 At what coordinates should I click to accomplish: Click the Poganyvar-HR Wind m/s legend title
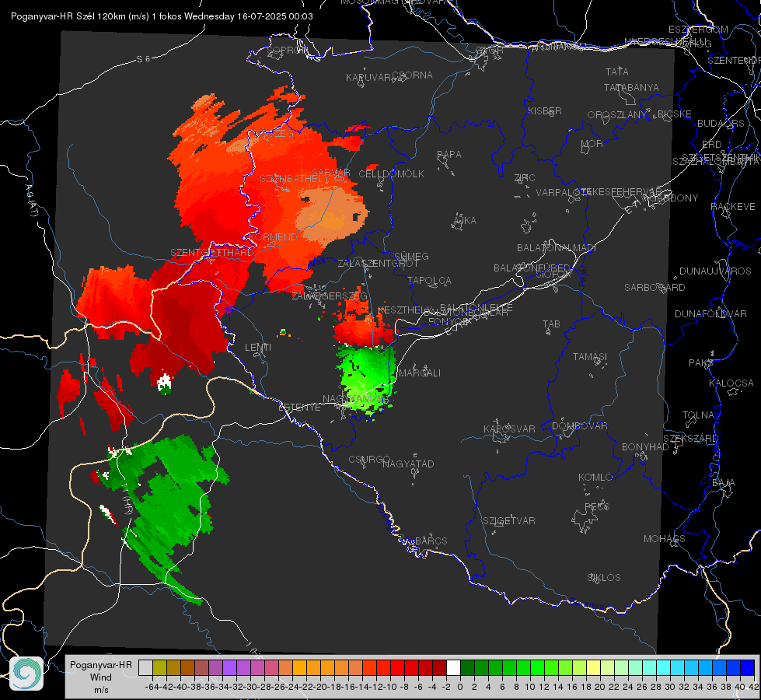pyautogui.click(x=101, y=677)
